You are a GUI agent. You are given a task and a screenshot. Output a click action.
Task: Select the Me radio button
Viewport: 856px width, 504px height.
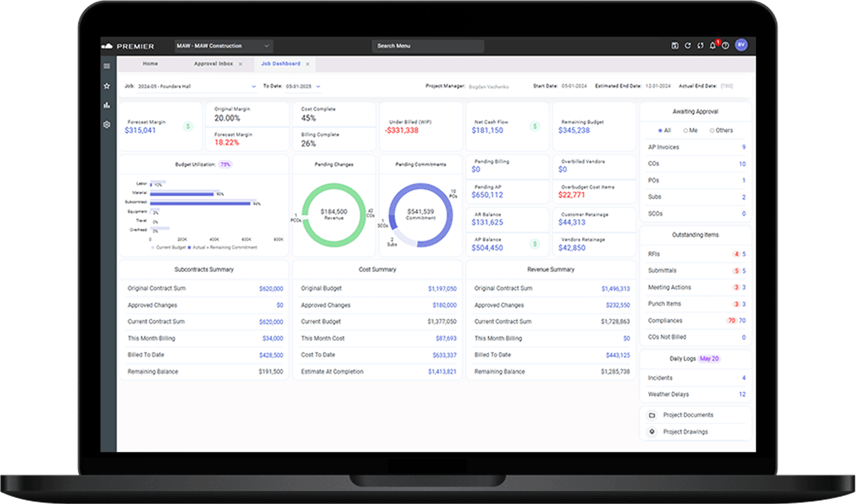(686, 130)
